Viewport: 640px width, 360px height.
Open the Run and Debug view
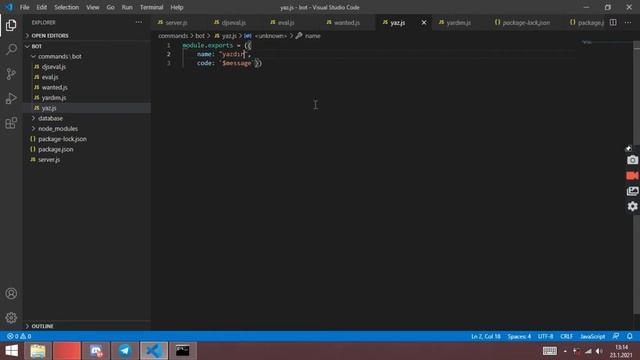[x=11, y=98]
